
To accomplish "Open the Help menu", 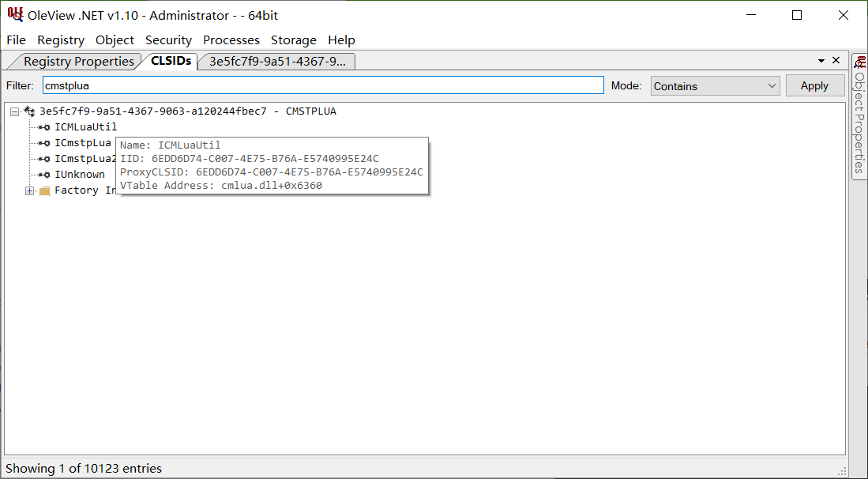I will coord(341,40).
